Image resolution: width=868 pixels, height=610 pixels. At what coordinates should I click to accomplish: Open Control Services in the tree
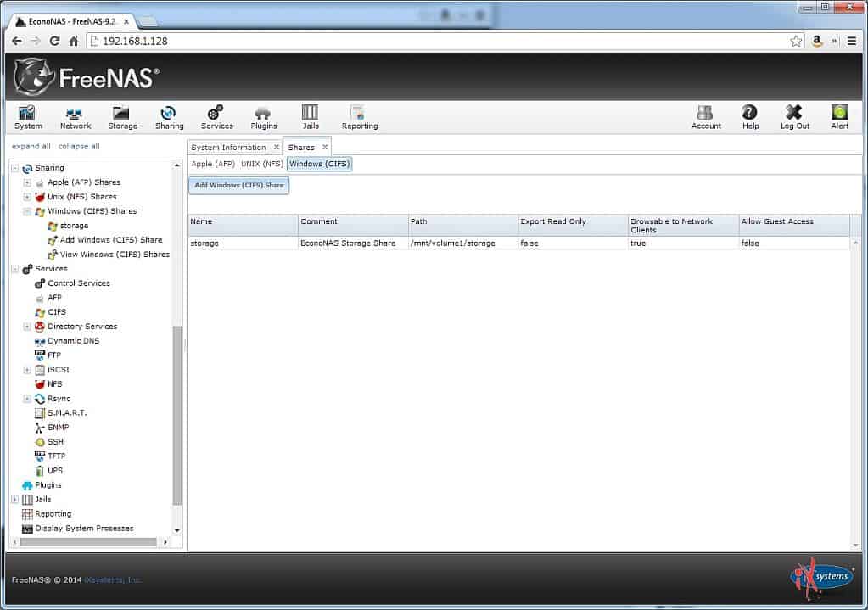pos(72,283)
